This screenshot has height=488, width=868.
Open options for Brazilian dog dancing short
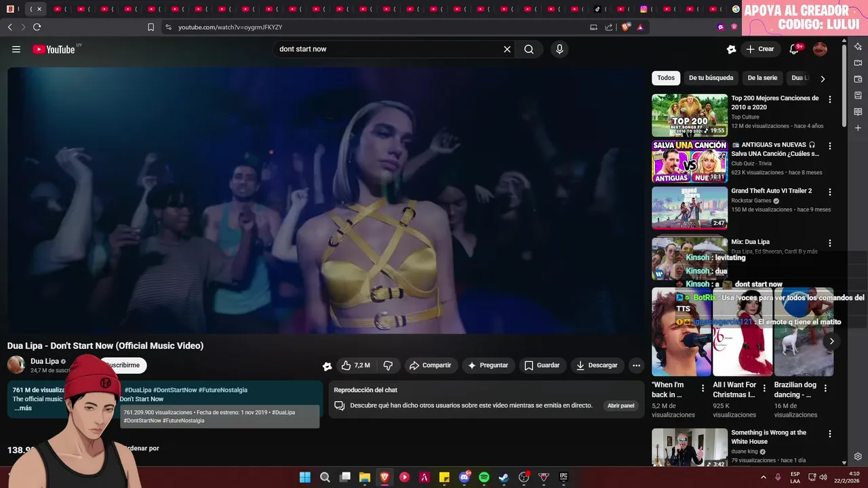(x=825, y=388)
